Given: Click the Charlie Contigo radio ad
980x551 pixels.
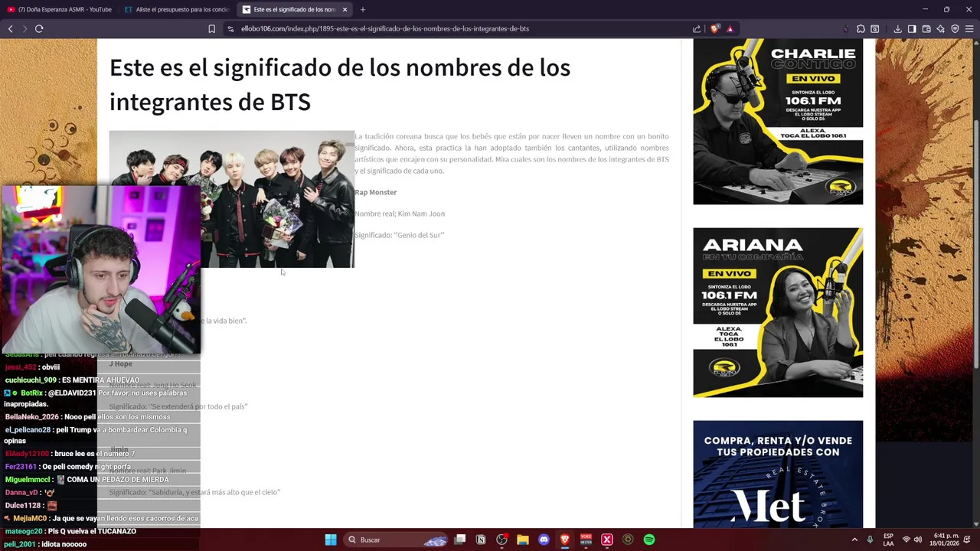Looking at the screenshot, I should (x=778, y=122).
